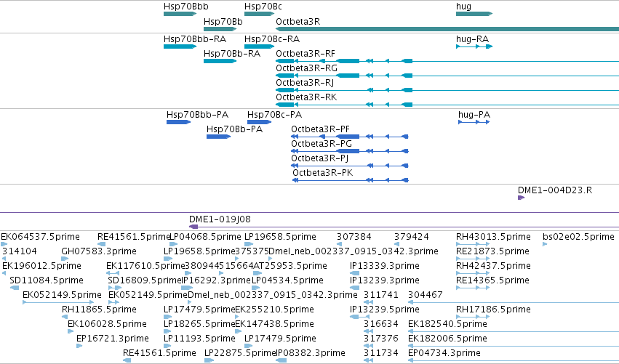Select EST EP16721.3prime
Screen dimensions: 619x364
(79, 347)
